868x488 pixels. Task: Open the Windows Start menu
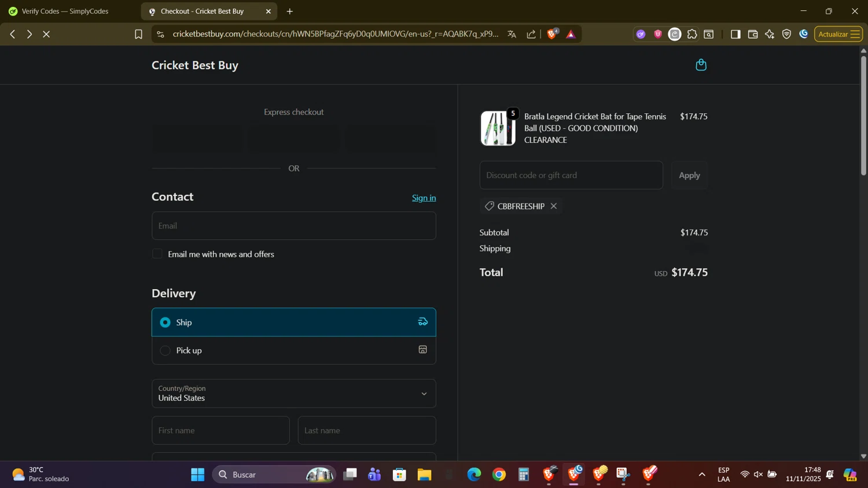click(x=198, y=475)
